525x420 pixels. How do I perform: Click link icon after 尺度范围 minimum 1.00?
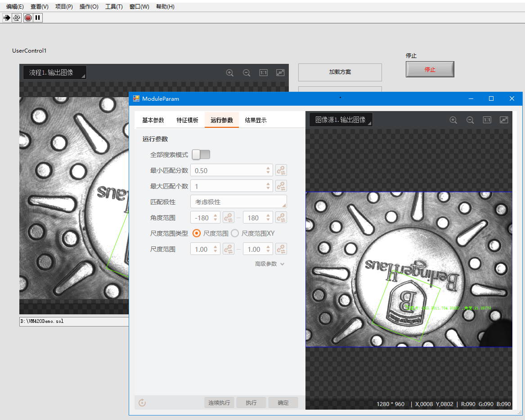tap(229, 249)
